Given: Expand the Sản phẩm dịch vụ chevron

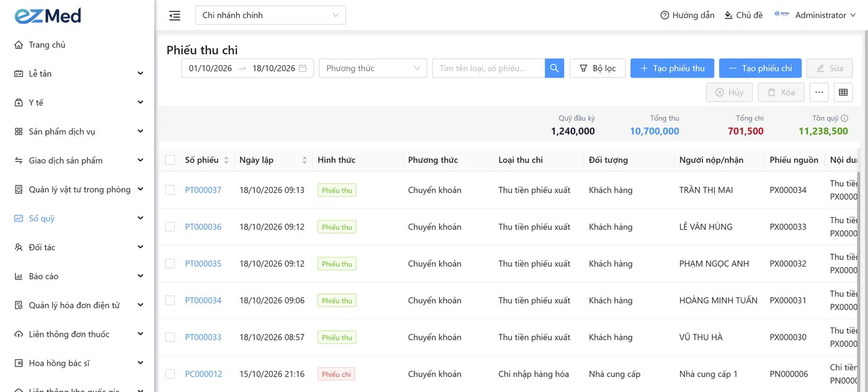Looking at the screenshot, I should [141, 131].
